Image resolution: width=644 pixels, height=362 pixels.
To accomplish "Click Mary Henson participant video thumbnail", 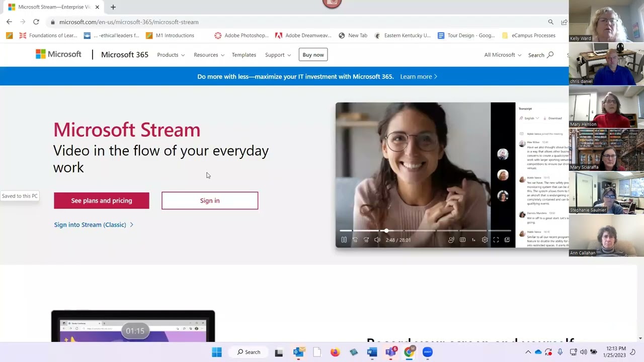I will tap(606, 107).
